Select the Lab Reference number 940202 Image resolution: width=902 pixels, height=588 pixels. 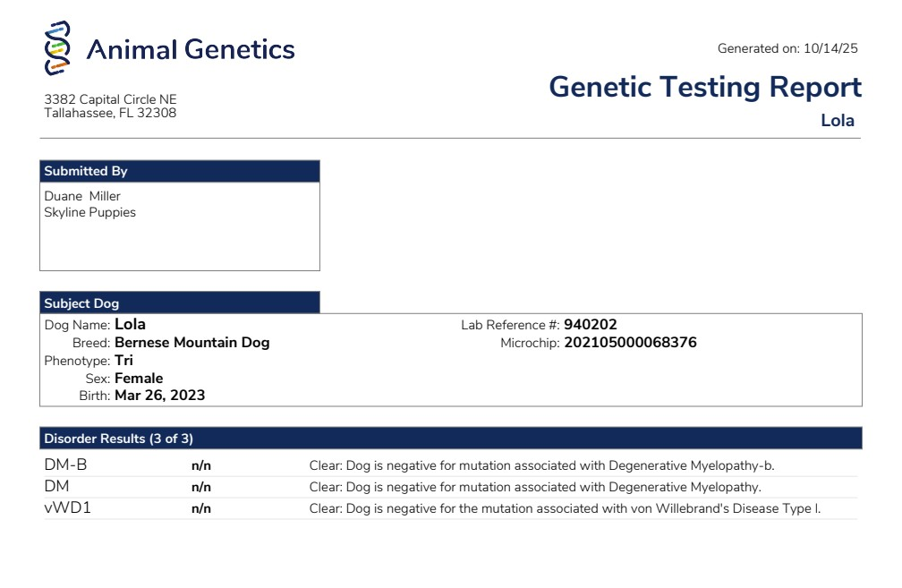pos(590,325)
